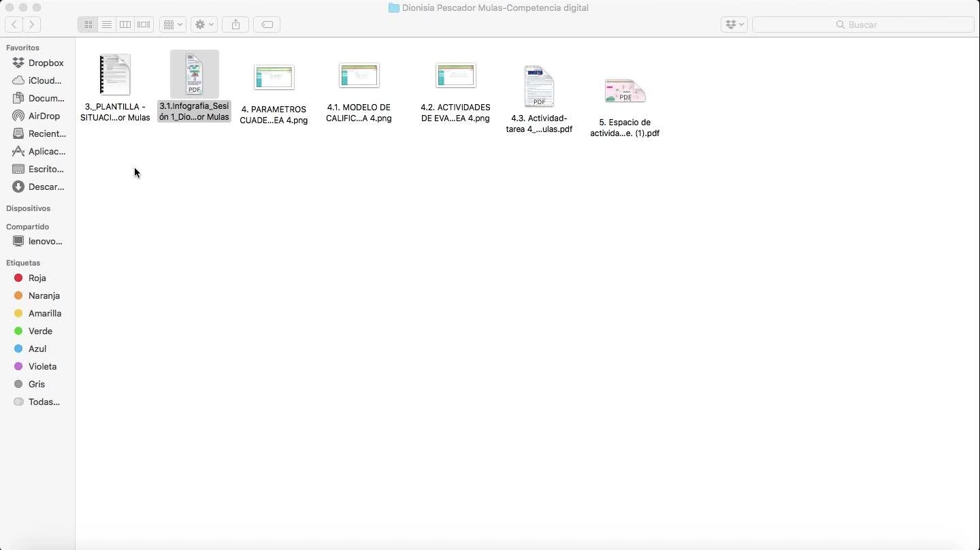The width and height of the screenshot is (980, 550).
Task: Click the file name '3.1.Infografia_Sesión 1_Dio...or Mulas'
Action: 195,112
